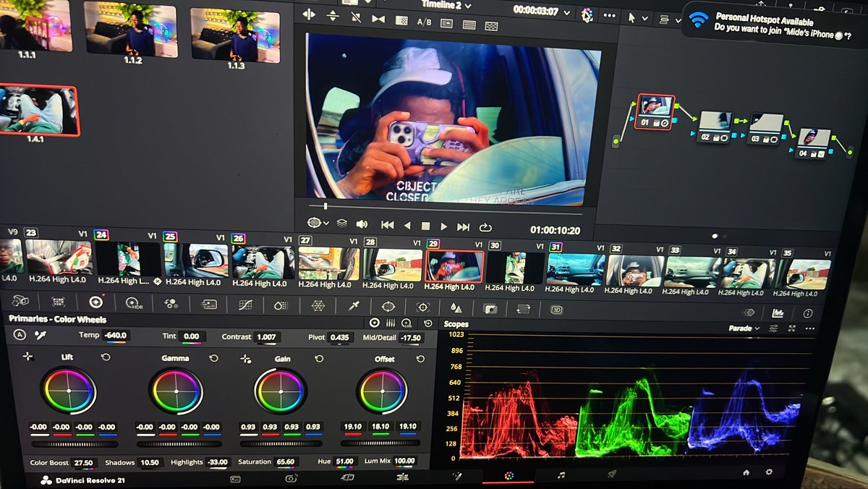Viewport: 868px width, 489px height.
Task: Click the Auto Balance icon next to Temp
Action: pos(20,335)
